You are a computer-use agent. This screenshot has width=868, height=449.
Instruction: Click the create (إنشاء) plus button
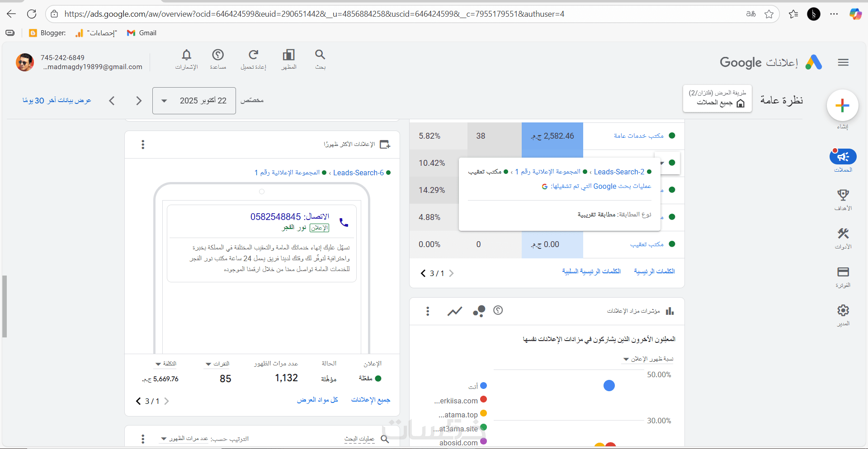(842, 106)
